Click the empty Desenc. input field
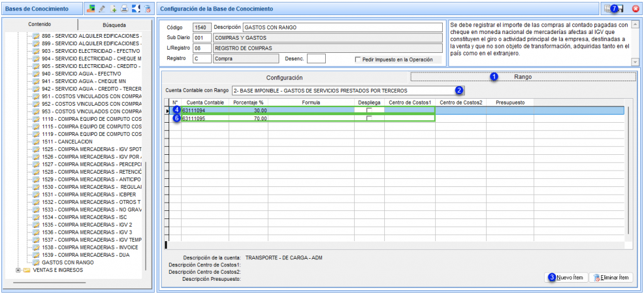Screen dimensions: 644x294 coord(316,59)
